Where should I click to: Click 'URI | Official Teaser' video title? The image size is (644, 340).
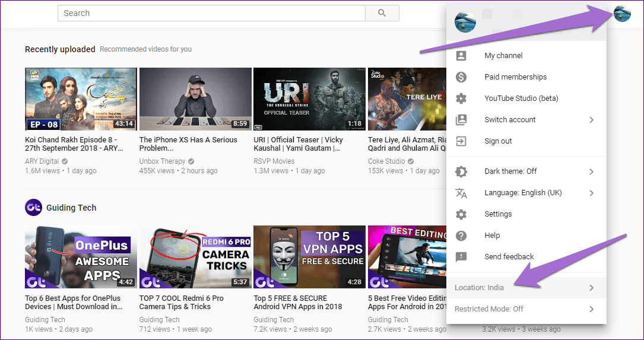[x=298, y=144]
